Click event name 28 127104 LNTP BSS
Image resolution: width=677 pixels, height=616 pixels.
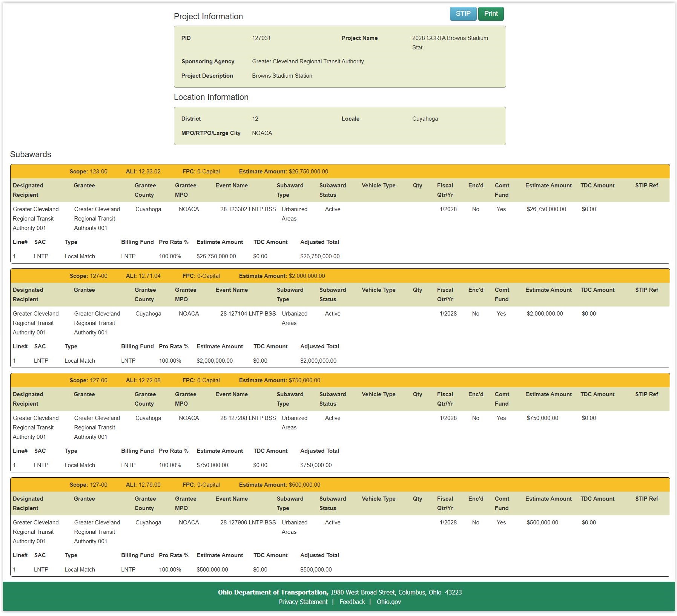[x=248, y=314]
